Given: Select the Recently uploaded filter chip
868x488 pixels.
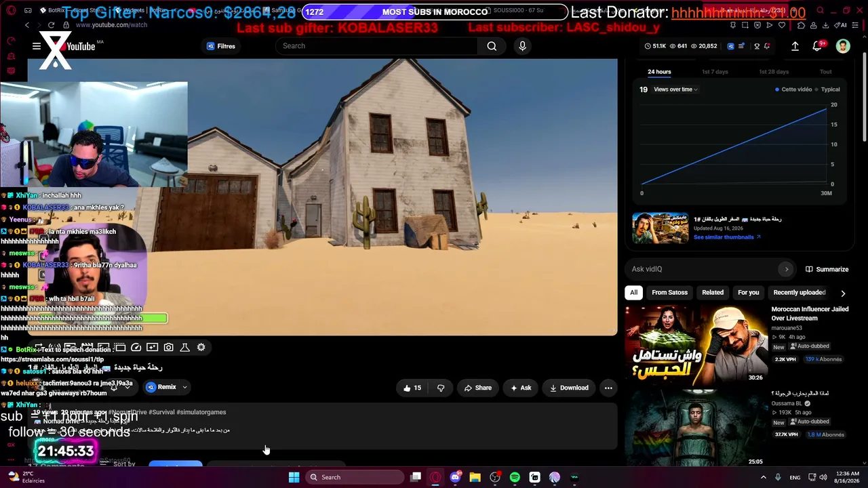Looking at the screenshot, I should tap(800, 293).
